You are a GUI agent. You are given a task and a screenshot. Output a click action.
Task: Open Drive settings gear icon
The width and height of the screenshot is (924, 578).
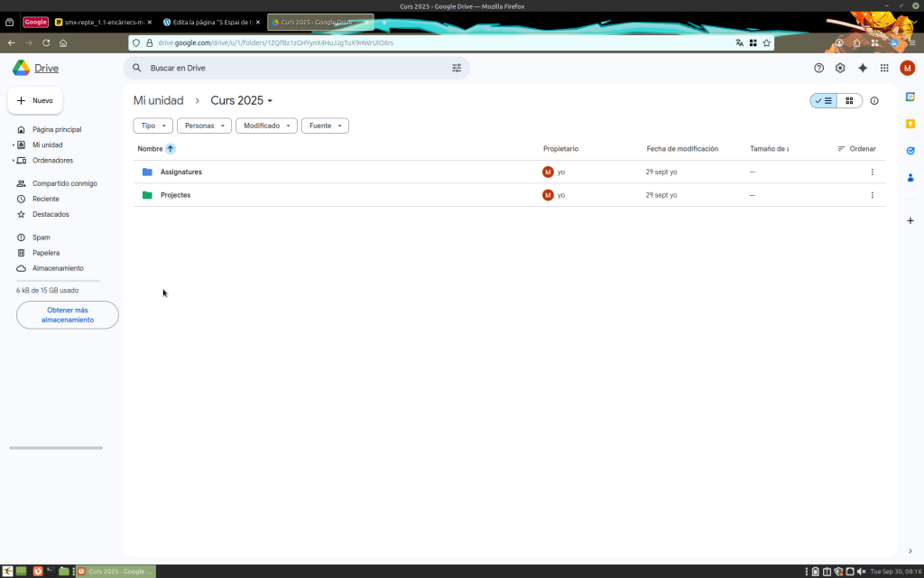(840, 68)
